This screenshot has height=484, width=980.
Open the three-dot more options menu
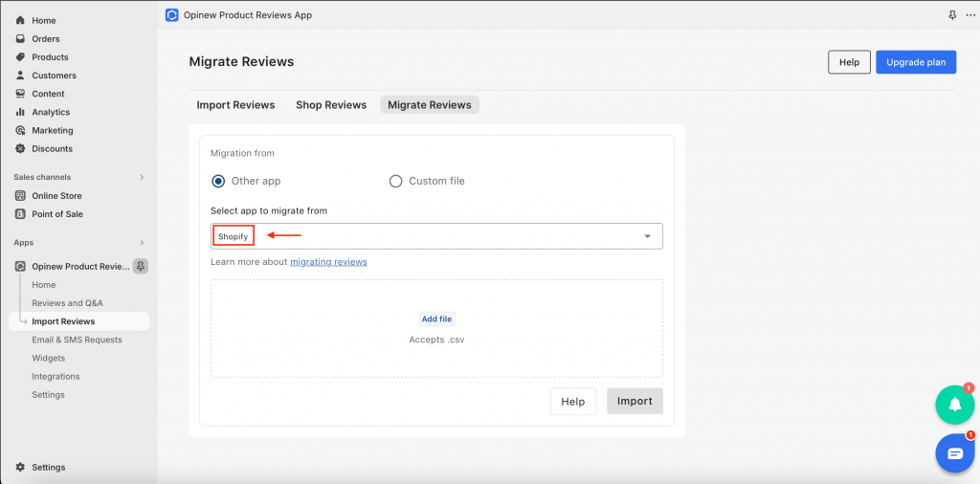tap(970, 15)
